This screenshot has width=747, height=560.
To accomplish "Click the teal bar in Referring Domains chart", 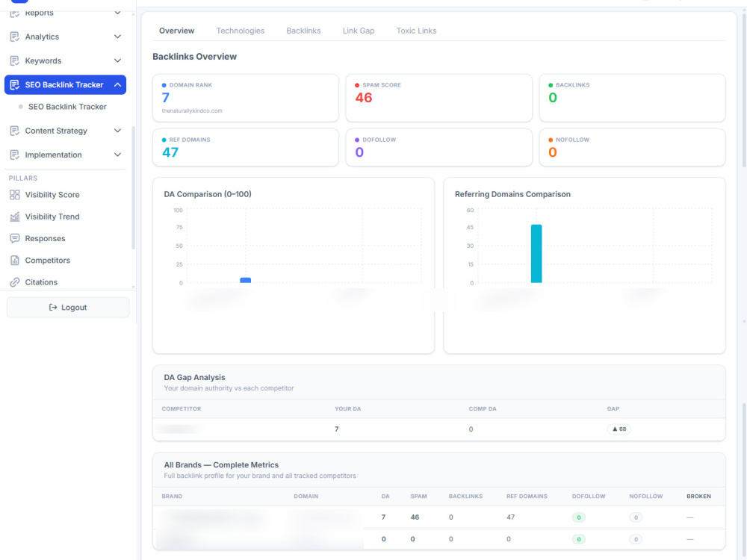I will click(536, 254).
